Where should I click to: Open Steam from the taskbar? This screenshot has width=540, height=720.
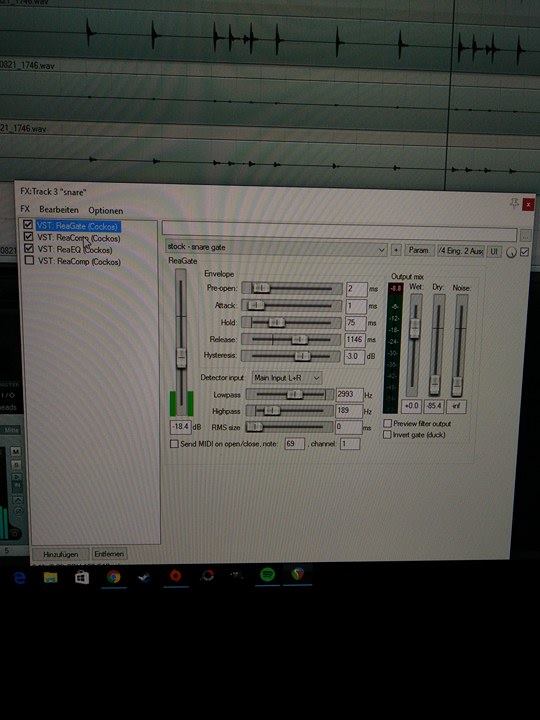145,577
